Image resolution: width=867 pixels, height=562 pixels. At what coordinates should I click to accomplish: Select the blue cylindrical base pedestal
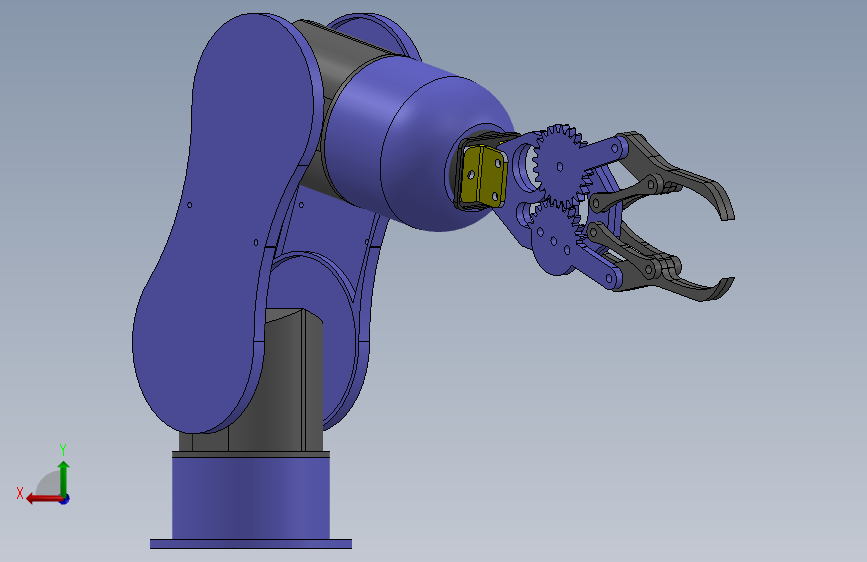coord(251,498)
